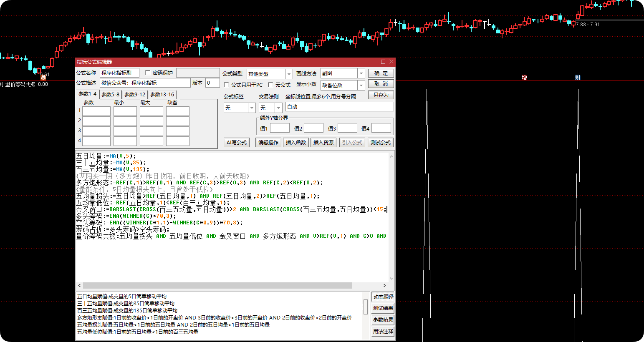Close the 指标公式编辑器 dialog
The image size is (644, 342).
(x=391, y=62)
